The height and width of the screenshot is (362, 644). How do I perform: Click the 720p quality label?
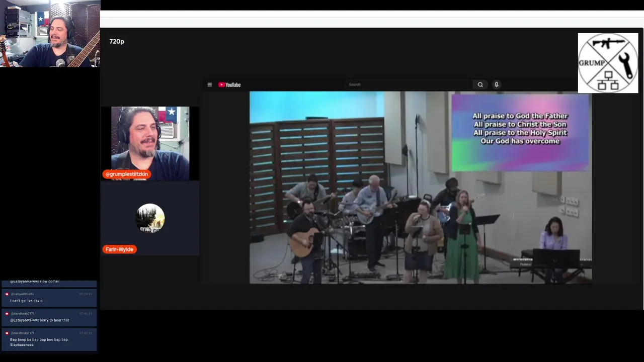[x=117, y=41]
